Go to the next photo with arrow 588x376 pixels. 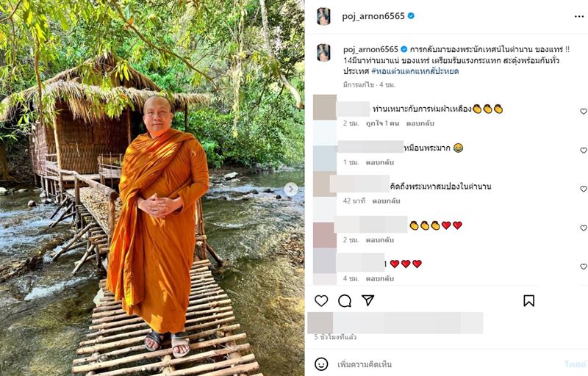point(291,189)
